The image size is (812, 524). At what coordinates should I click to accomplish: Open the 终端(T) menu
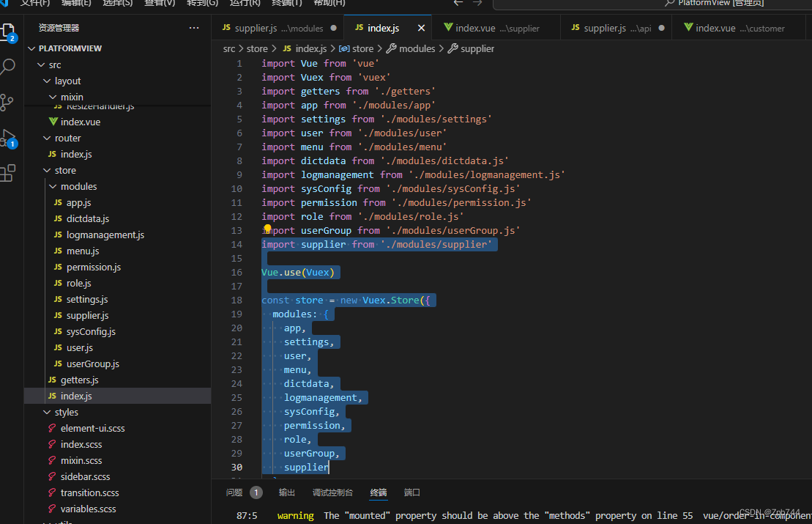tap(287, 3)
